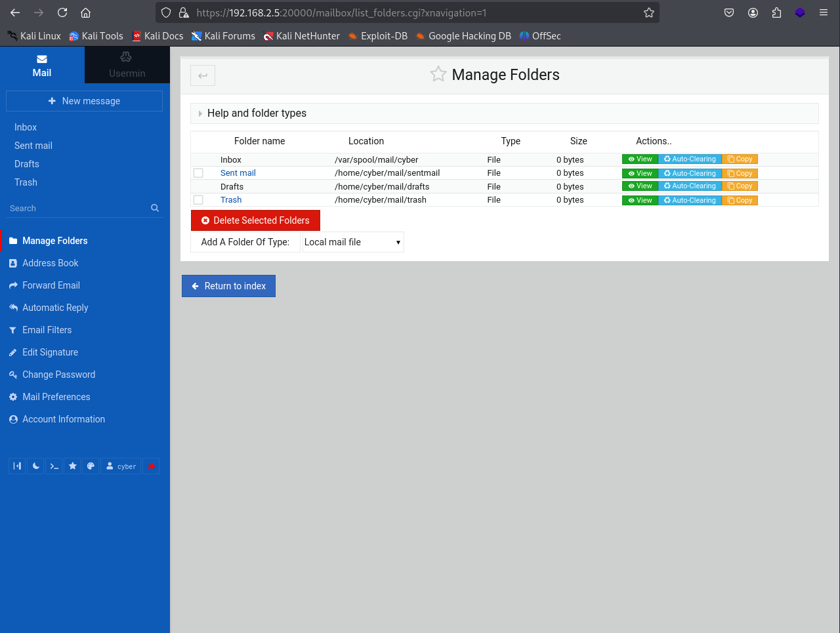Open favorites with the star icon in sidebar footer

click(72, 466)
